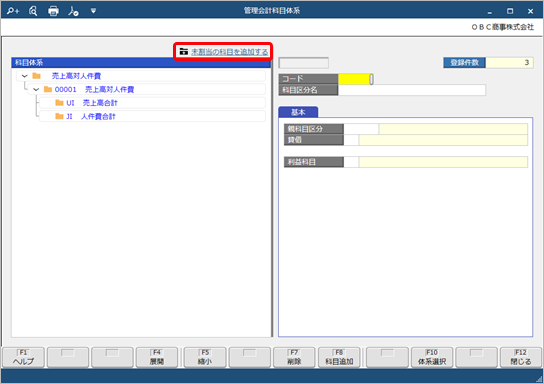Click F8 科目追加 button
Viewport: 544px width, 384px height.
(x=339, y=357)
